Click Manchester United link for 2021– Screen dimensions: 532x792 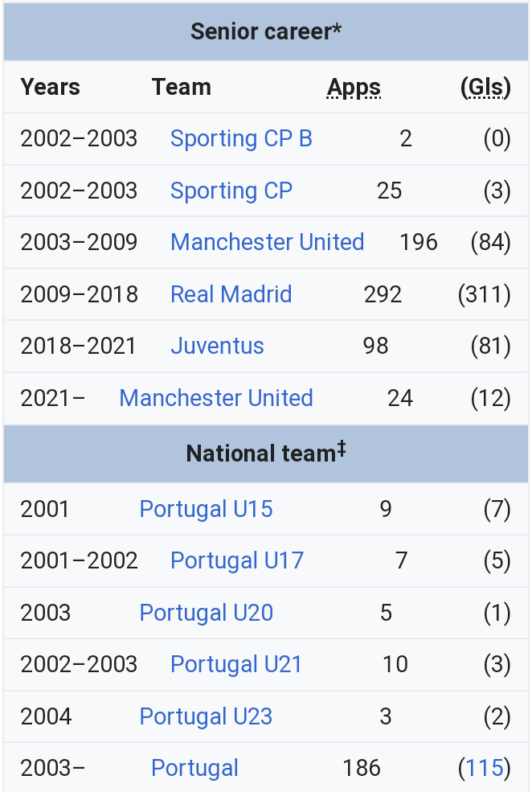click(216, 398)
